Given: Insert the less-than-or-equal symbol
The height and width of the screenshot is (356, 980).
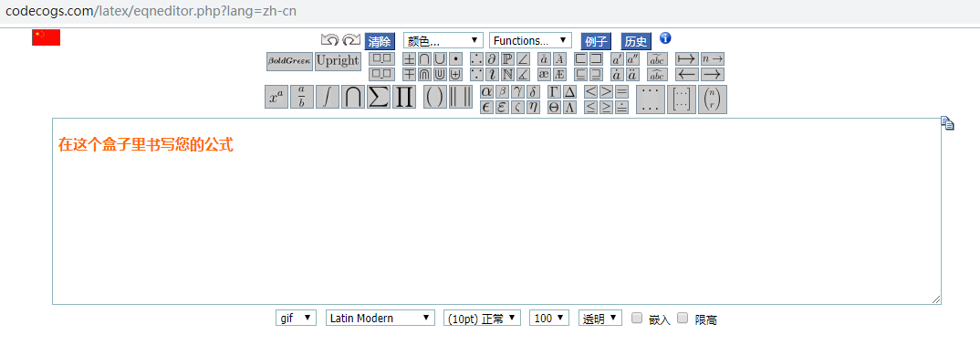Looking at the screenshot, I should (590, 107).
